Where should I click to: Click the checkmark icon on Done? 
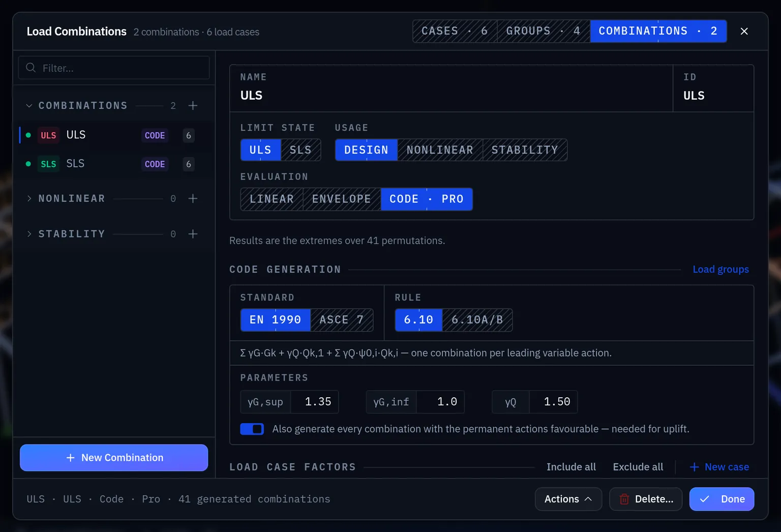[x=705, y=499]
